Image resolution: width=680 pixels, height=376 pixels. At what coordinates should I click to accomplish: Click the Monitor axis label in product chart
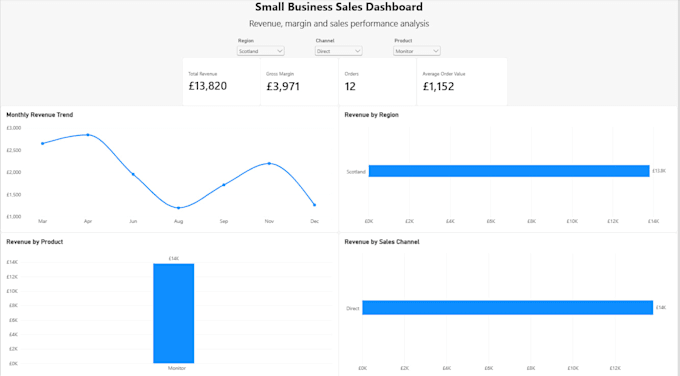coord(177,368)
